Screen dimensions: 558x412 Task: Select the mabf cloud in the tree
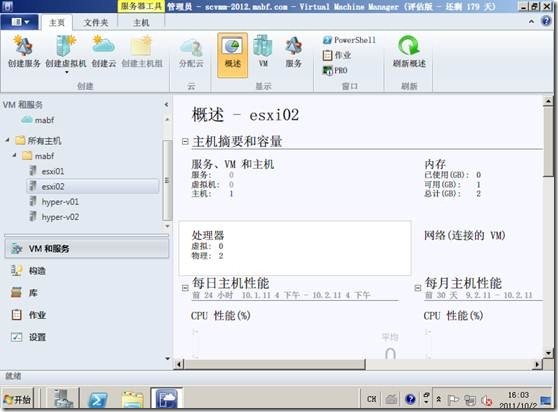click(x=38, y=120)
